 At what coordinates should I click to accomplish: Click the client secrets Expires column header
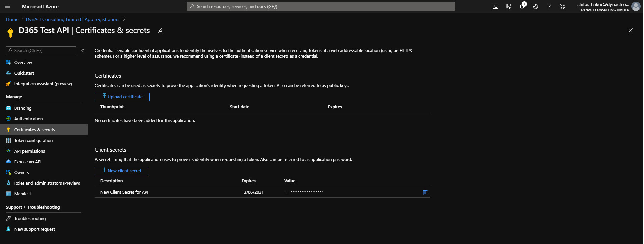coord(249,181)
